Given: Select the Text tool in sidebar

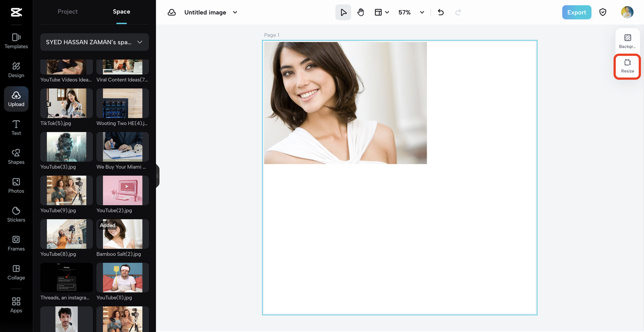Looking at the screenshot, I should click(x=16, y=128).
